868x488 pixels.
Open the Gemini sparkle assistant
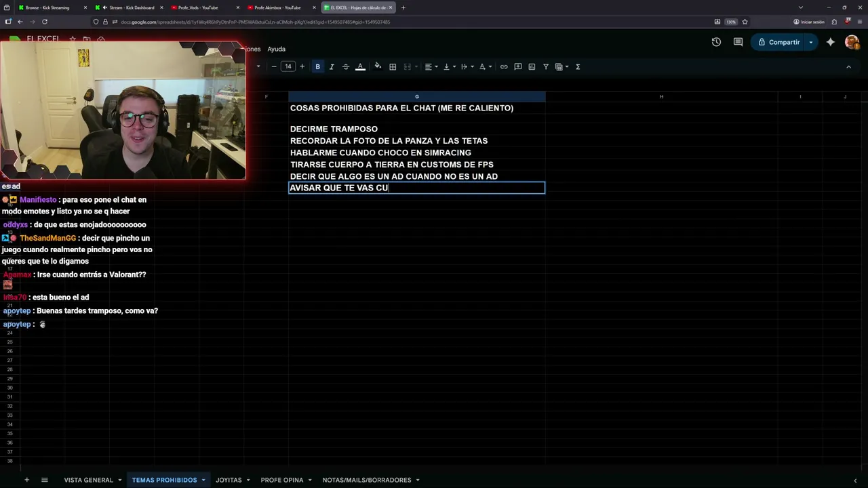point(831,42)
